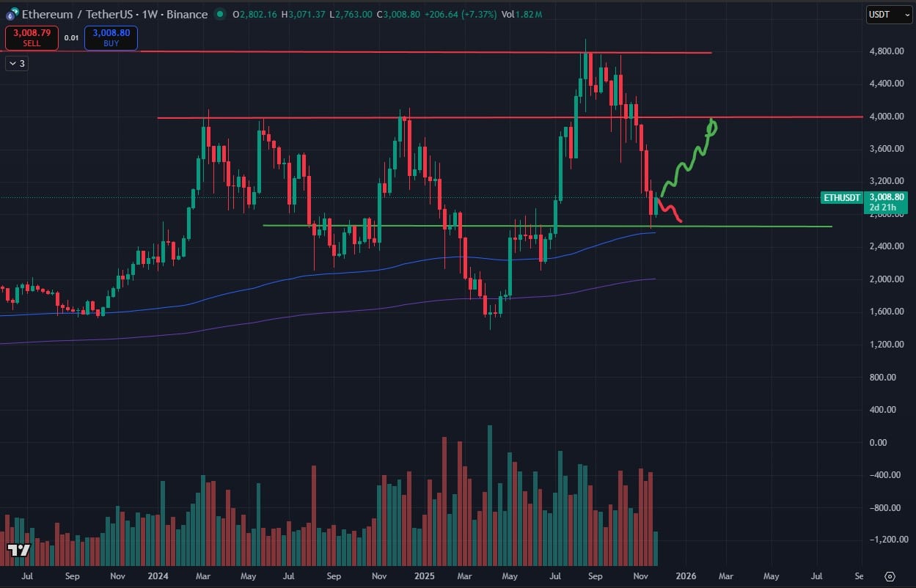Click the ETHUSDT price label tag
Image resolution: width=916 pixels, height=588 pixels.
point(841,197)
